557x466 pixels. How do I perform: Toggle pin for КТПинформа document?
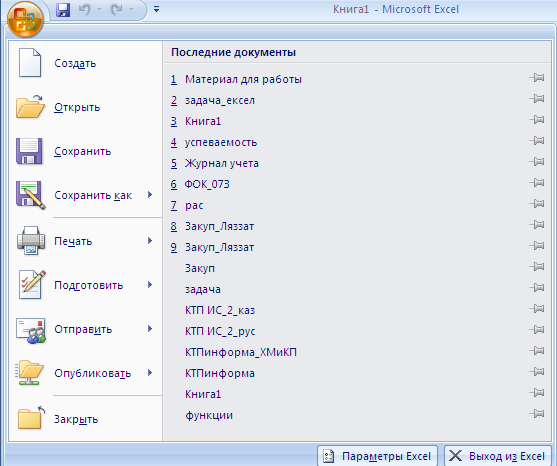pos(537,372)
